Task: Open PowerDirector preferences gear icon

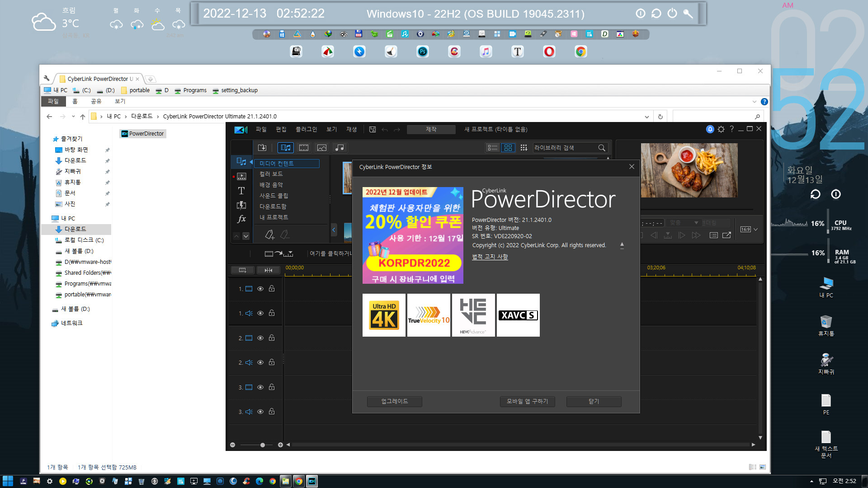Action: pyautogui.click(x=721, y=129)
